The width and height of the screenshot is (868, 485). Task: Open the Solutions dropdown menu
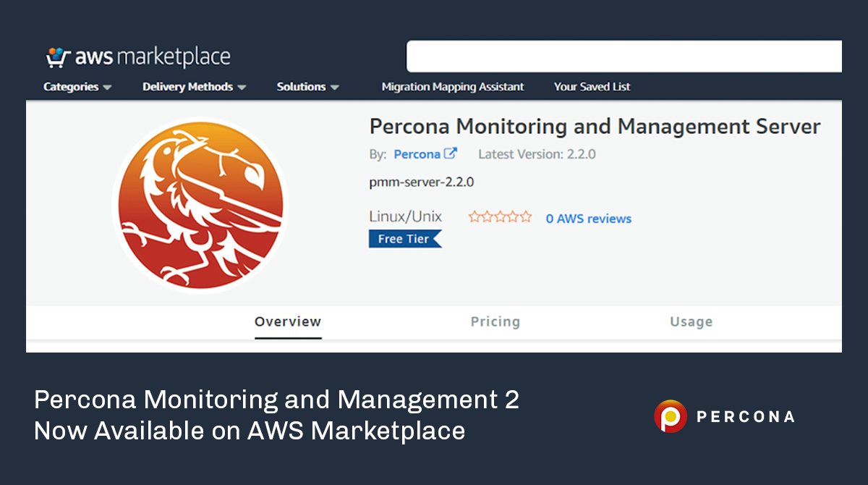(x=308, y=87)
